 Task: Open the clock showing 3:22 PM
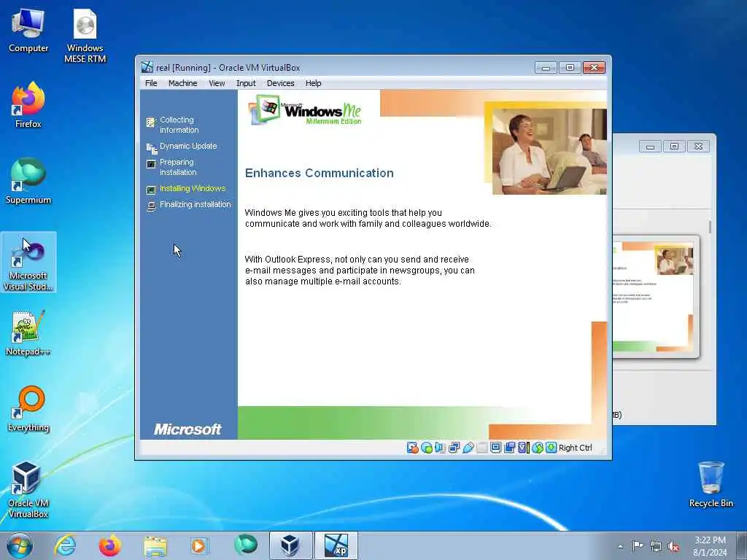tap(710, 545)
